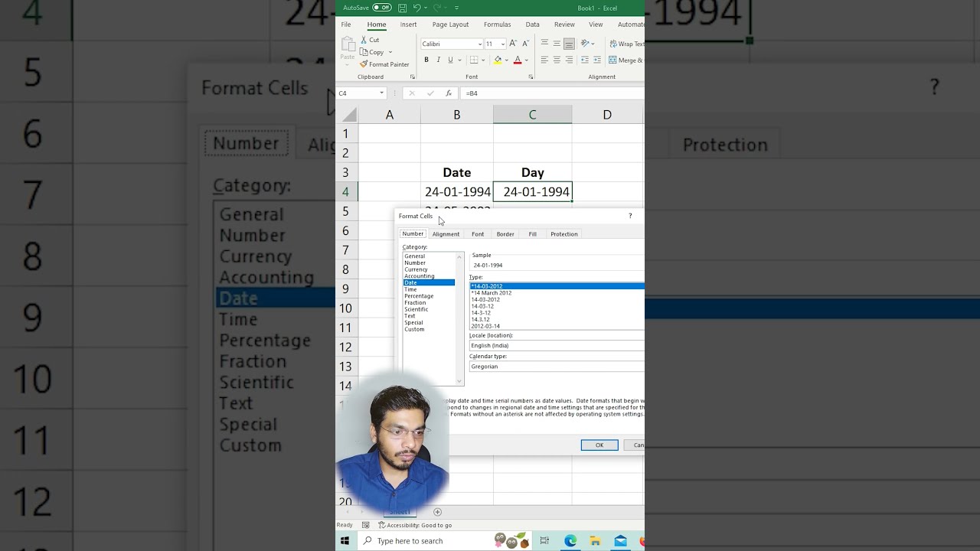Expand the underline style arrow

(x=459, y=60)
